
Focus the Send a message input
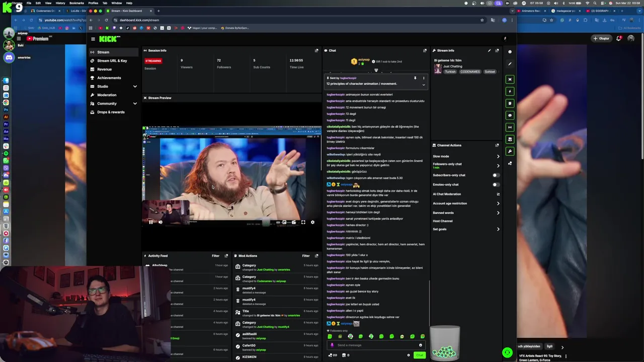pos(376,345)
